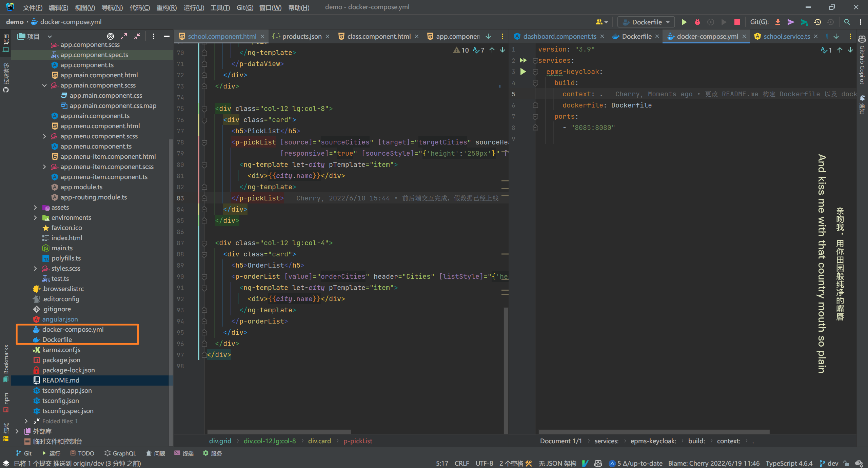The width and height of the screenshot is (868, 468).
Task: Run the Dockerfile configuration with green play button
Action: (x=684, y=22)
